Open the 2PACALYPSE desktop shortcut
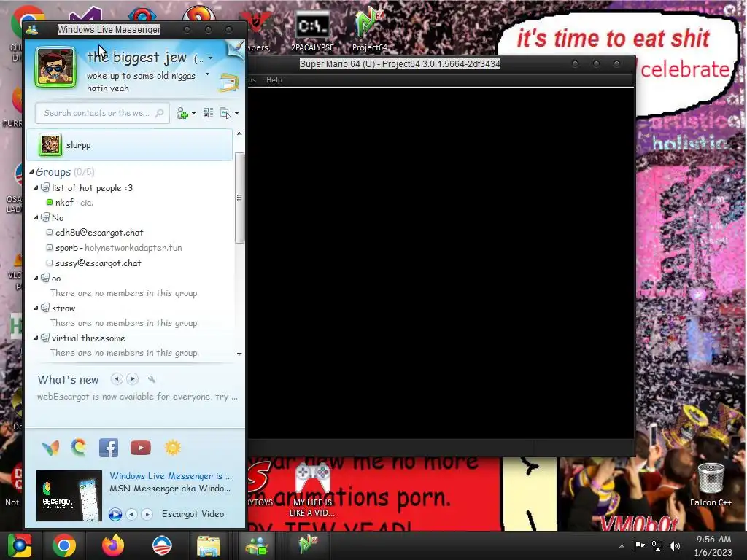The image size is (747, 560). click(312, 31)
